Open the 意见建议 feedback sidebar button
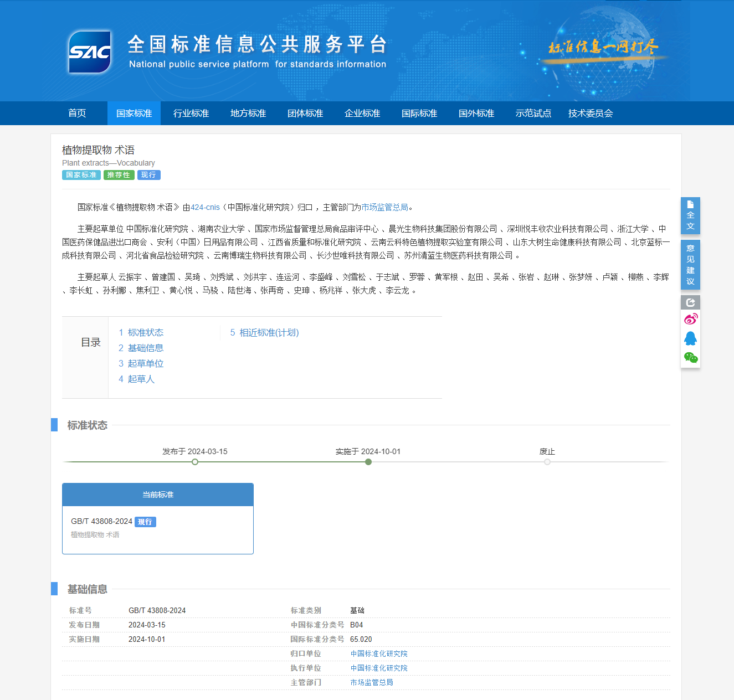734x700 pixels. (690, 265)
